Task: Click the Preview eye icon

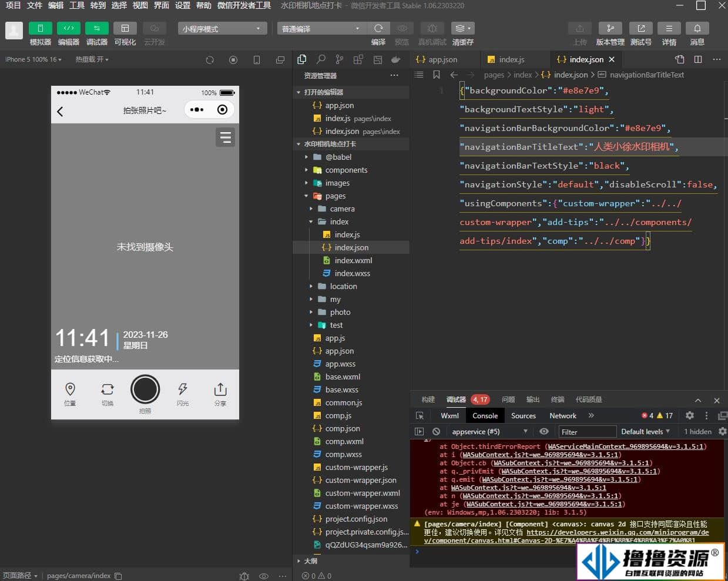Action: 402,28
